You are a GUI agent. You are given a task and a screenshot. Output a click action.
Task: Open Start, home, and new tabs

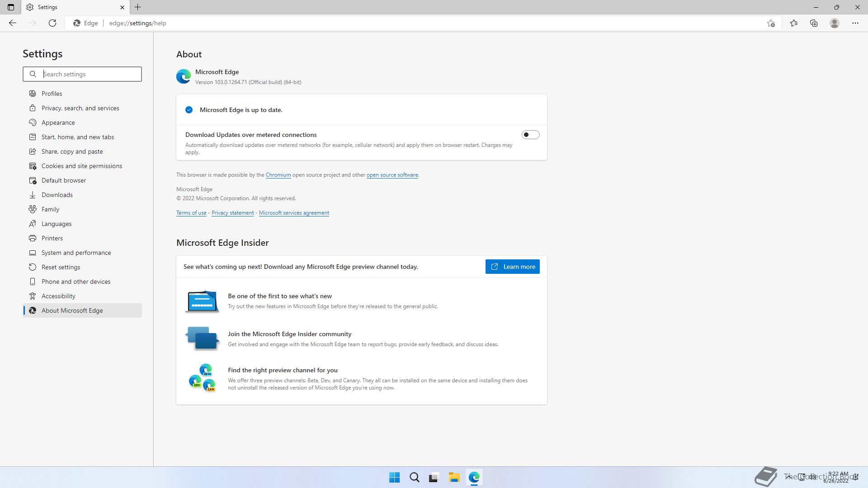(x=82, y=137)
